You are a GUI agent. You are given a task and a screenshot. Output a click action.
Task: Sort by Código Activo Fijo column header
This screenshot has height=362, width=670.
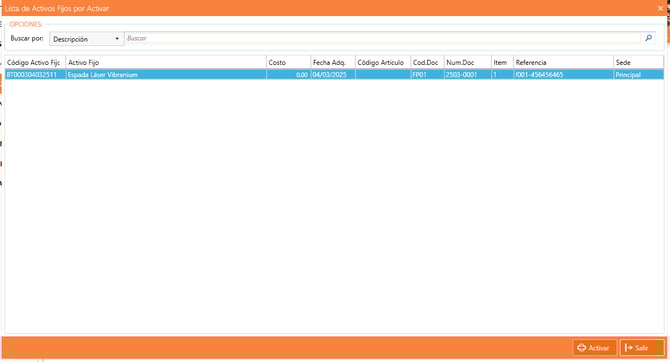[x=35, y=62]
